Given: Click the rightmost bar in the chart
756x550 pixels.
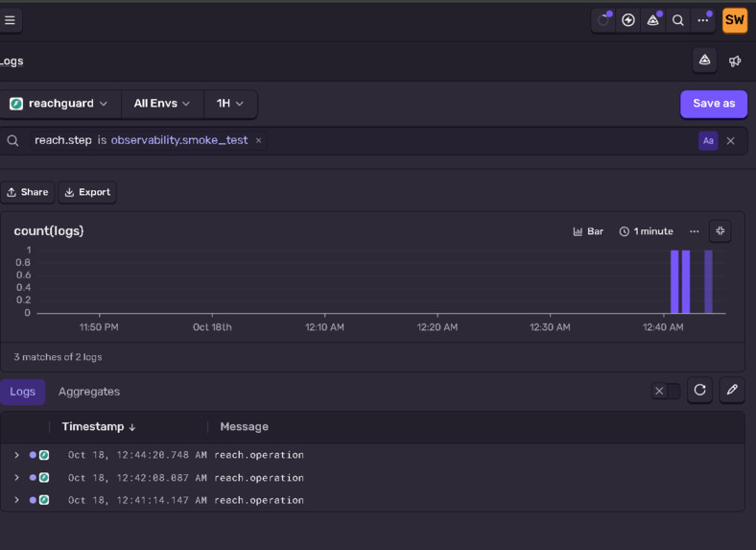Looking at the screenshot, I should pos(708,282).
